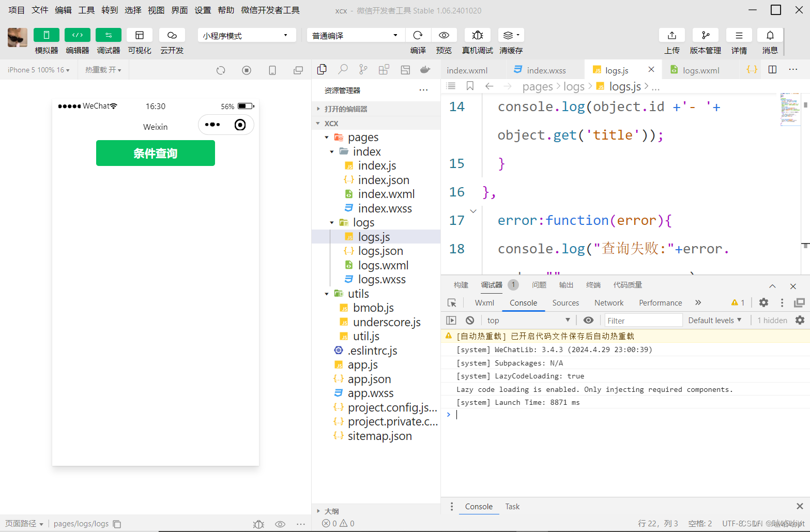810x532 pixels.
Task: Switch to the index.wxml editor tab
Action: pyautogui.click(x=467, y=70)
